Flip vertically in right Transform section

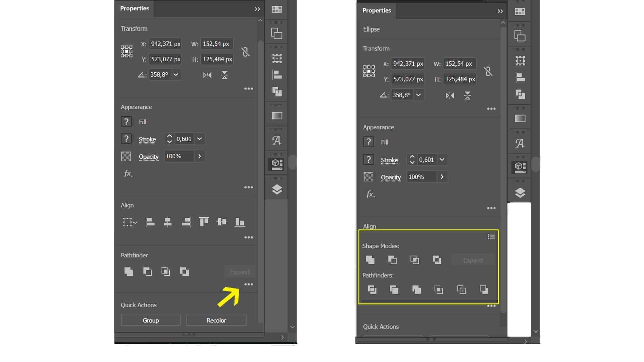467,96
